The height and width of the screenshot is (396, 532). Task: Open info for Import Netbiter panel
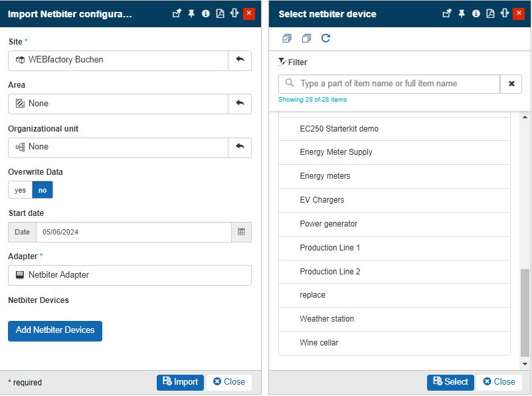206,13
